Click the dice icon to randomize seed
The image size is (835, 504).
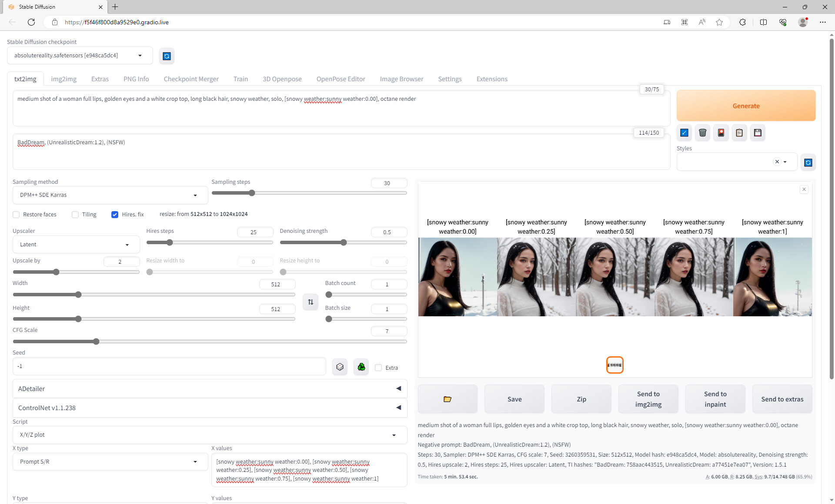click(340, 367)
